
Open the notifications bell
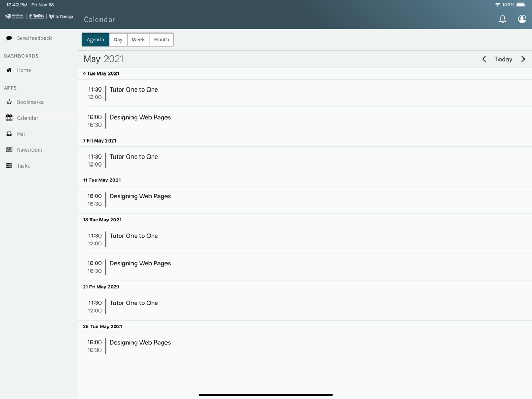pos(503,19)
